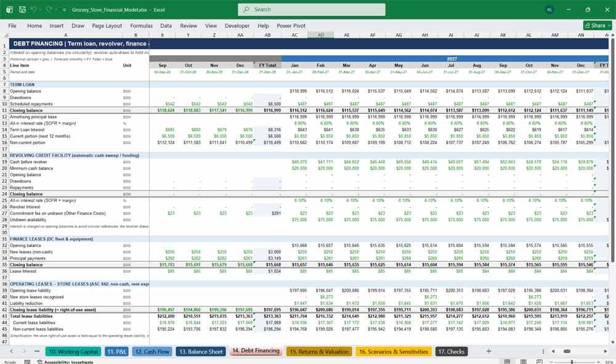Click the zoom in plus button

pos(598,362)
